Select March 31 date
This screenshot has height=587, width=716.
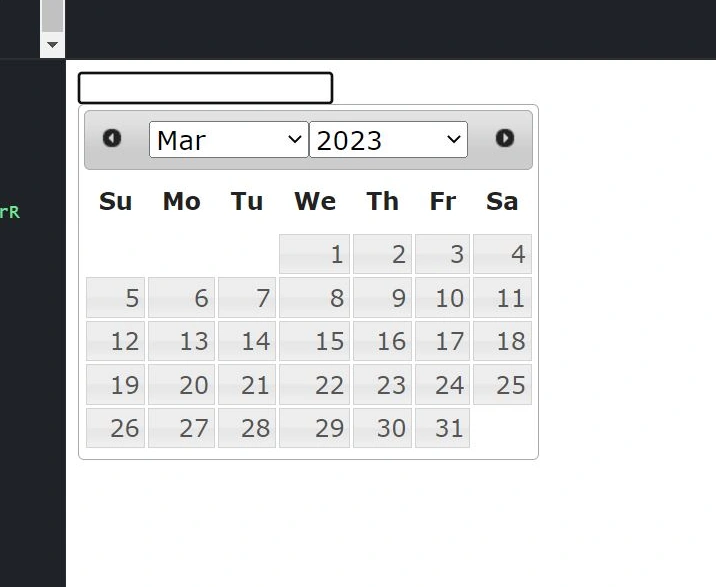coord(442,428)
